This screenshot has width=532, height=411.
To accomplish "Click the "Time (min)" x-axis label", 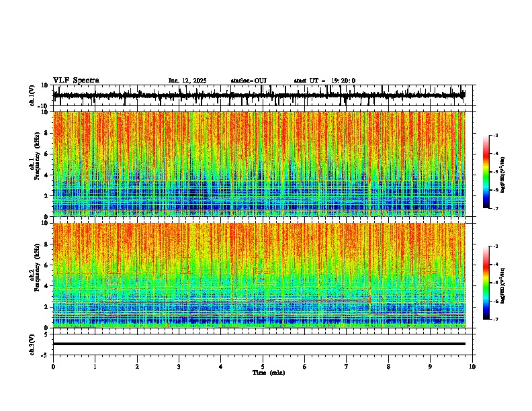I will coord(269,373).
